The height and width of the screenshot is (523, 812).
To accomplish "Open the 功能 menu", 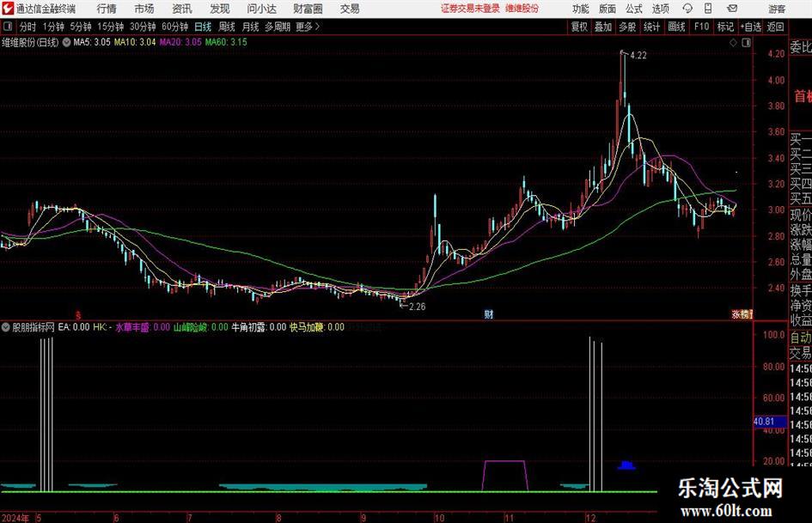I will tap(581, 9).
